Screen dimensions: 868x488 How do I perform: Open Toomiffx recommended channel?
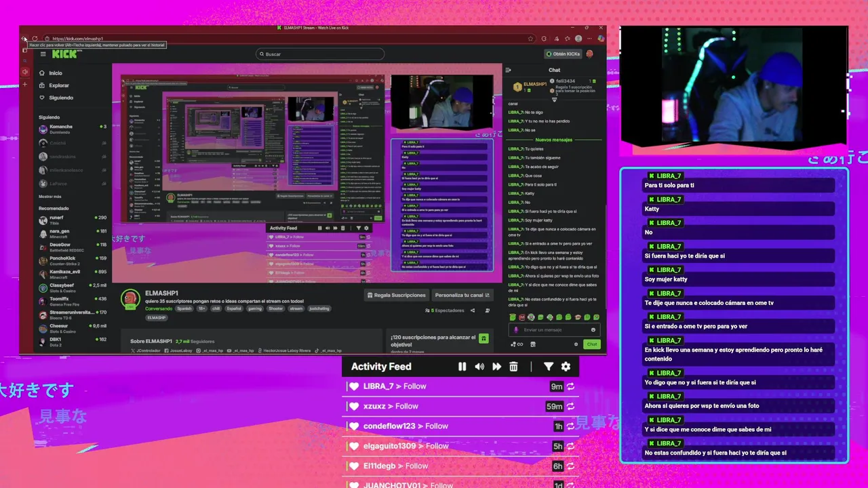point(73,302)
